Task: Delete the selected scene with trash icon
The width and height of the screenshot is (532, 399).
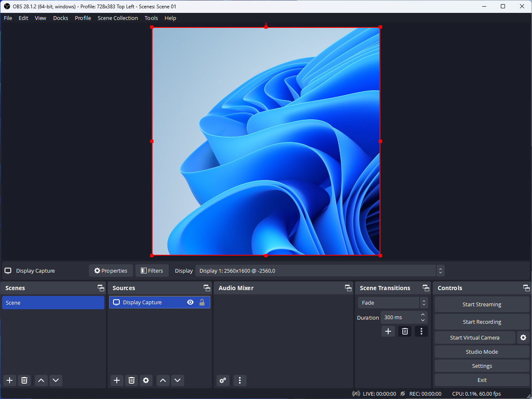Action: pyautogui.click(x=24, y=380)
